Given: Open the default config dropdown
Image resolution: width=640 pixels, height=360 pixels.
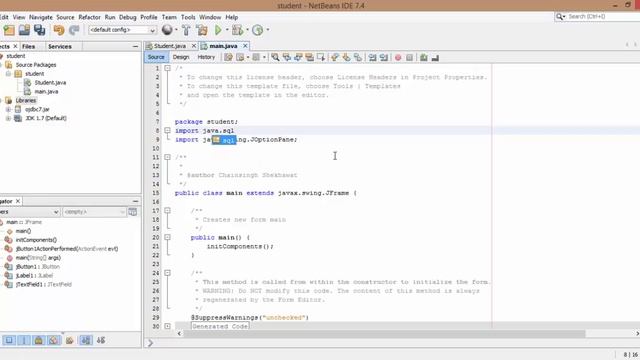Looking at the screenshot, I should coord(122,30).
